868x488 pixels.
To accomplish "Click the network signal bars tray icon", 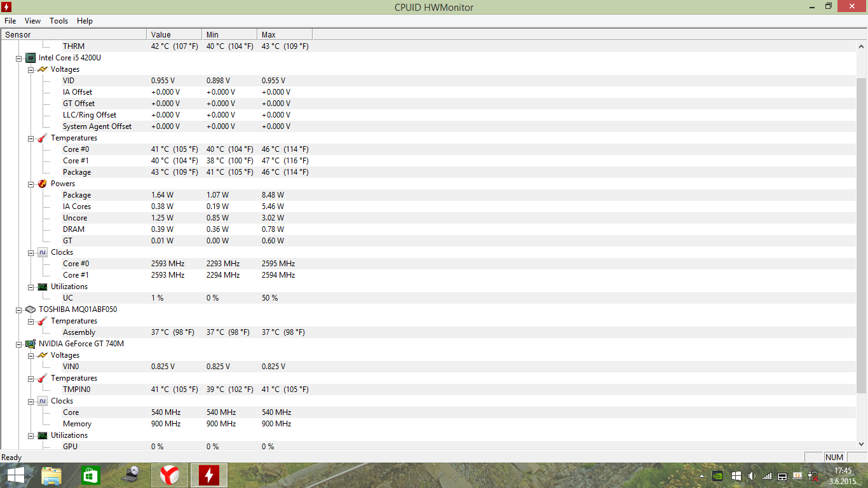I will [767, 475].
